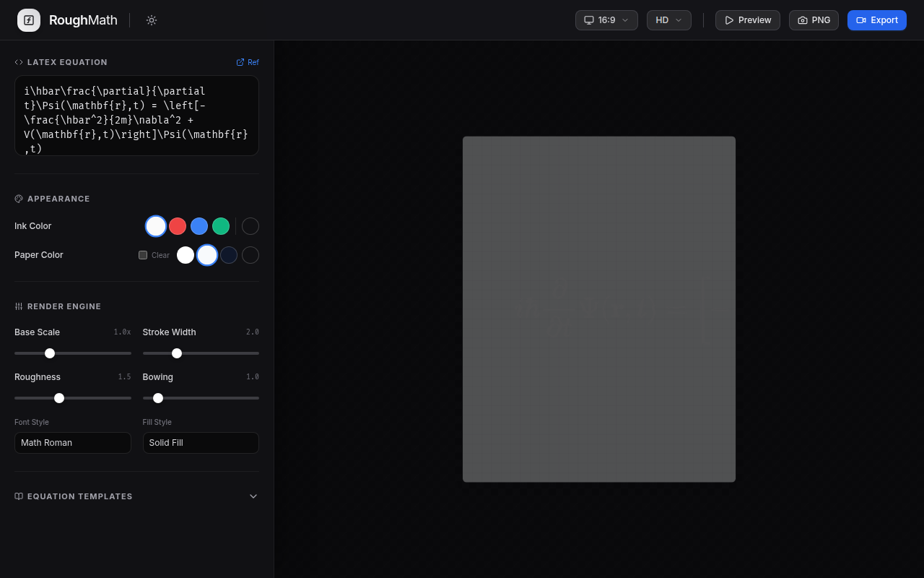Click the code brackets icon beside LaTeX Equation
924x578 pixels.
pos(19,62)
